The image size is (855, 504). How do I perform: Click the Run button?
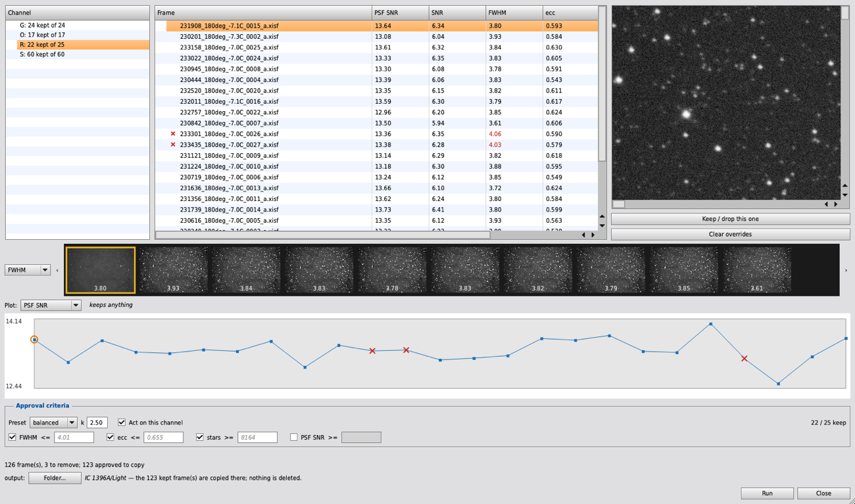(x=767, y=493)
